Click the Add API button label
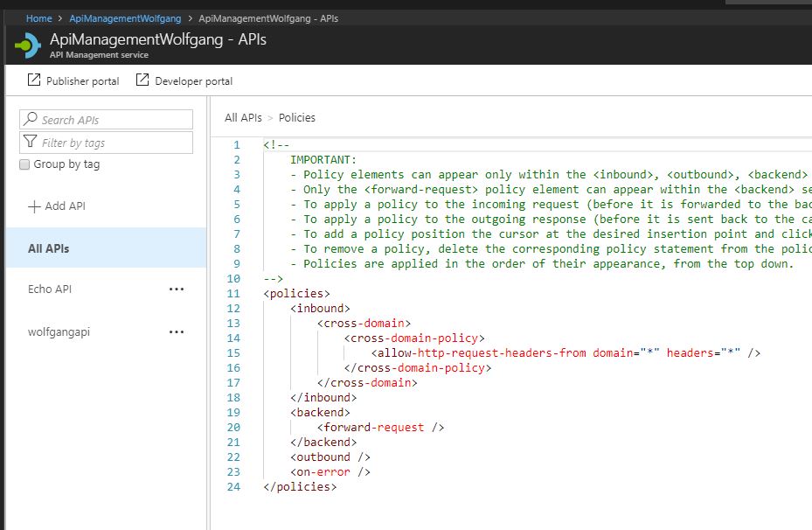The height and width of the screenshot is (530, 812). point(66,206)
